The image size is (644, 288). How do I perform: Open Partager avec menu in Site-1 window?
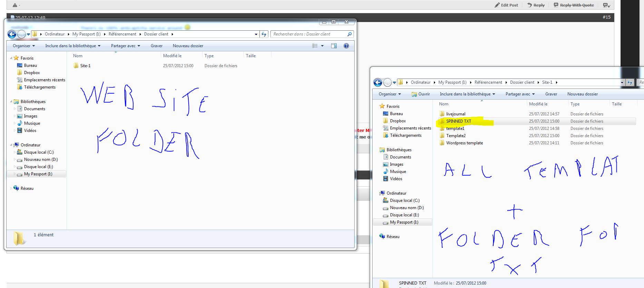[x=520, y=94]
